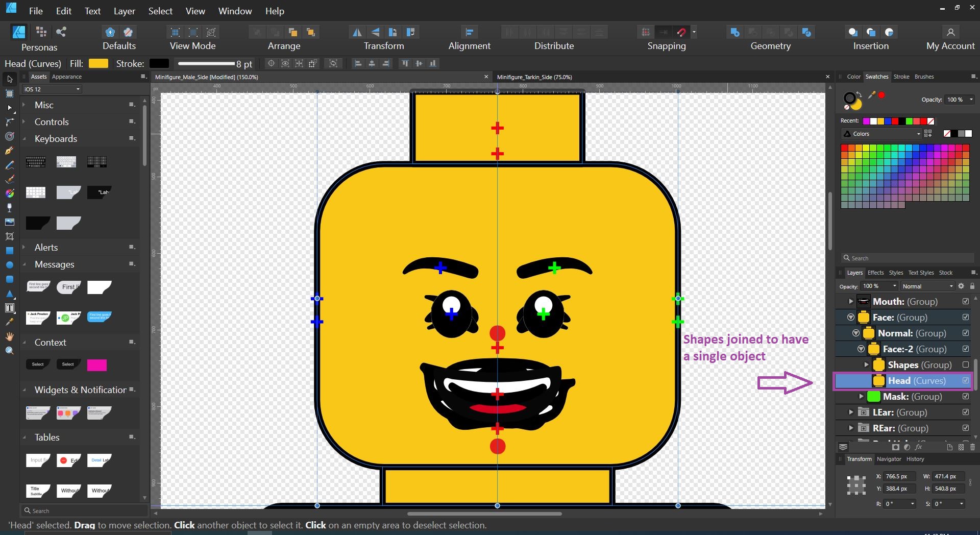The width and height of the screenshot is (980, 535).
Task: Apply the Add geometry operation
Action: point(735,32)
